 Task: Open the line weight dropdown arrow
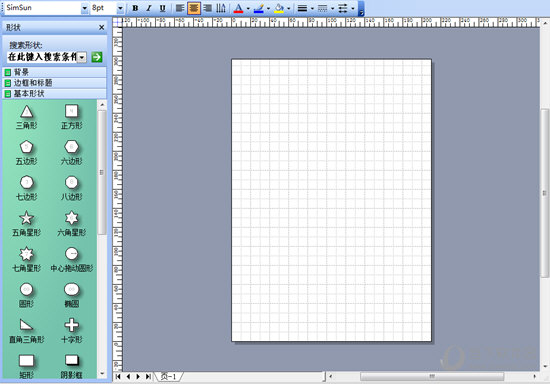point(312,8)
